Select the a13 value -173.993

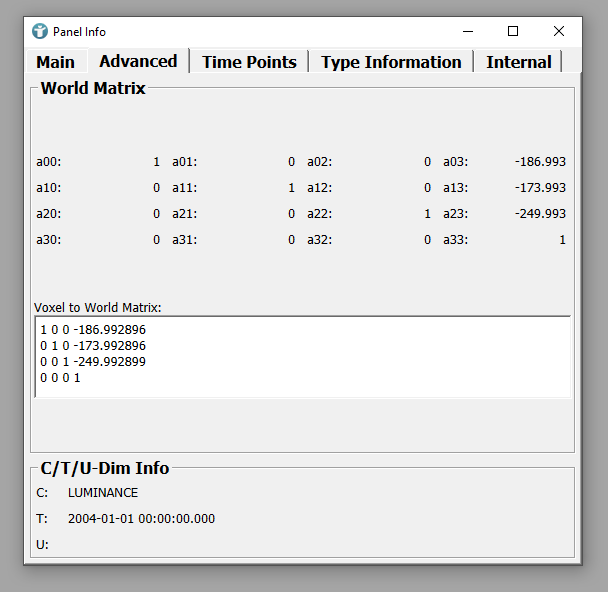[x=540, y=188]
